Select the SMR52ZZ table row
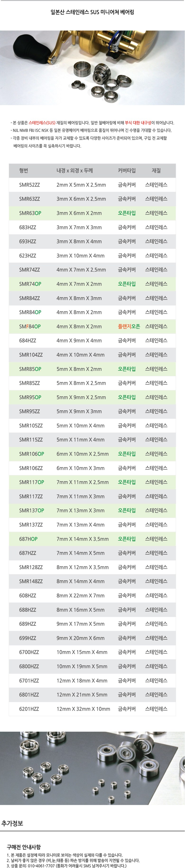Image resolution: width=185 pixels, height=868 pixels. (92, 185)
